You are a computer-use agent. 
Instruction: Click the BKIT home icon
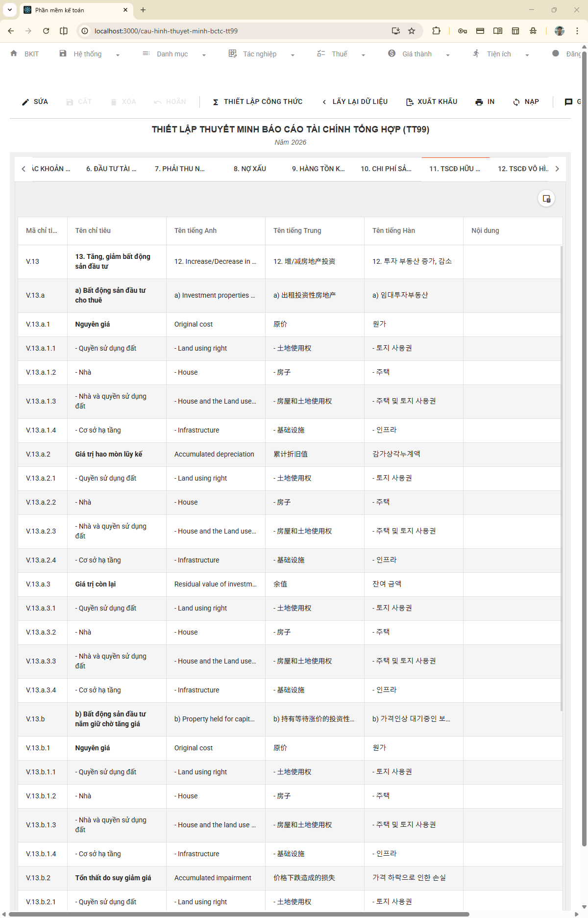click(x=14, y=53)
